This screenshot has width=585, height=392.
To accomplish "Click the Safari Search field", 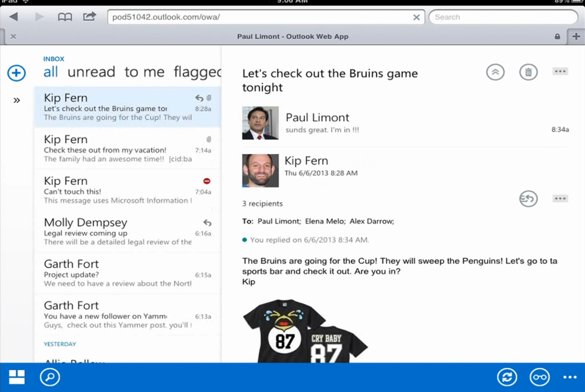I will (503, 17).
